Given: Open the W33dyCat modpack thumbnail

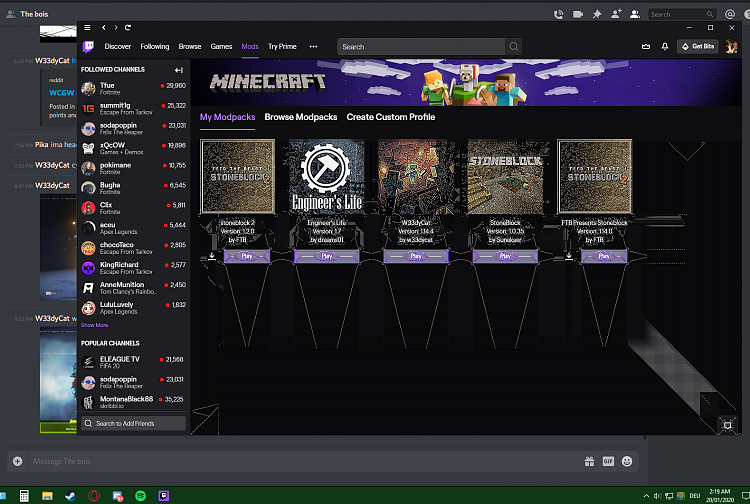Looking at the screenshot, I should (416, 176).
